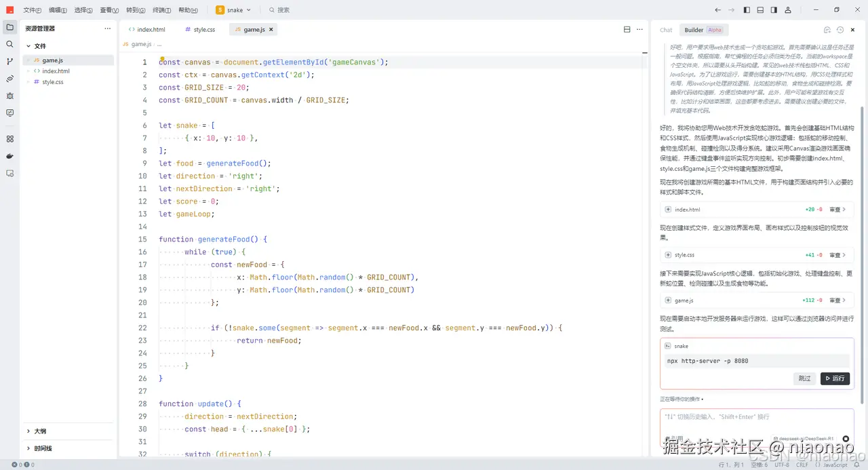Review changes for style.css via 审查
868x470 pixels.
pyautogui.click(x=837, y=255)
